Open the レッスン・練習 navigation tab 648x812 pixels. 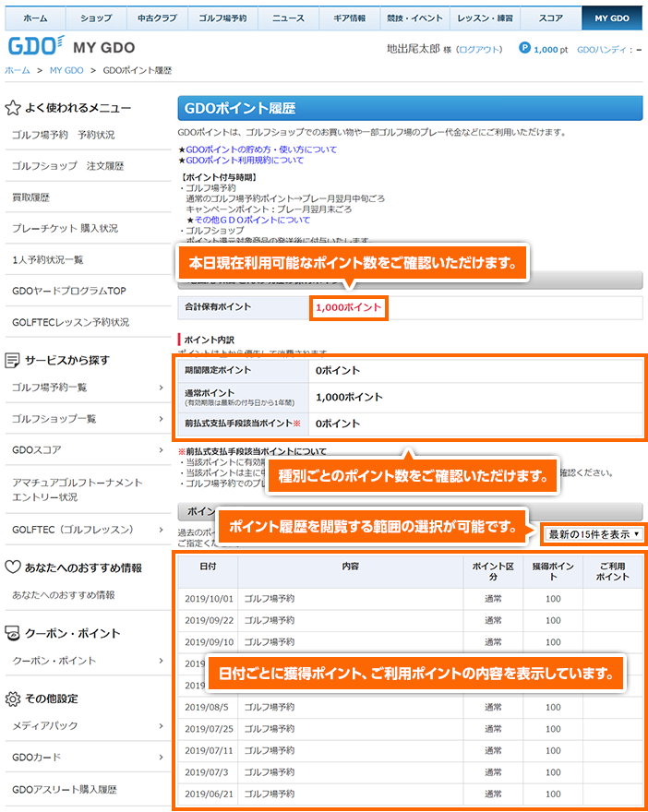coord(485,18)
